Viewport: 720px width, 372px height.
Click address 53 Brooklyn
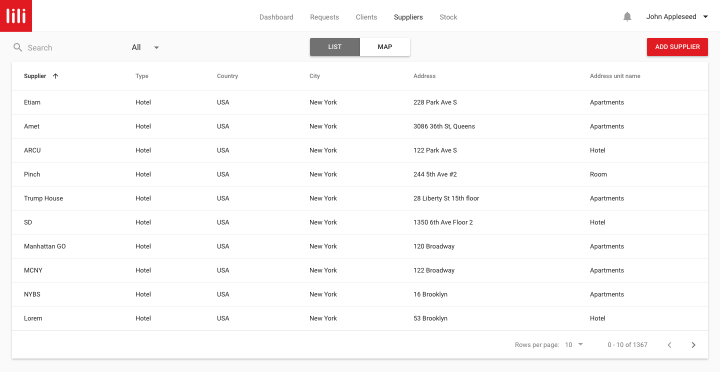coord(430,318)
